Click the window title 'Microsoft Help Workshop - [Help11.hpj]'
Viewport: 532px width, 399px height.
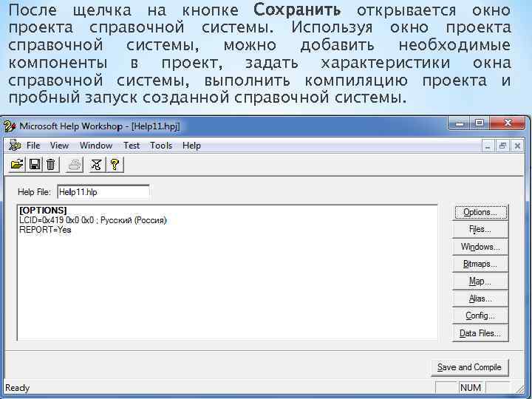click(x=100, y=126)
